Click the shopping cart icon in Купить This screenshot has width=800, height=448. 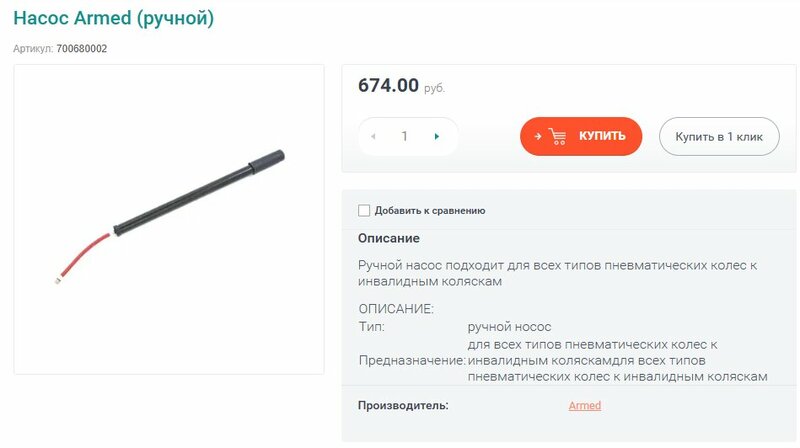pyautogui.click(x=558, y=136)
